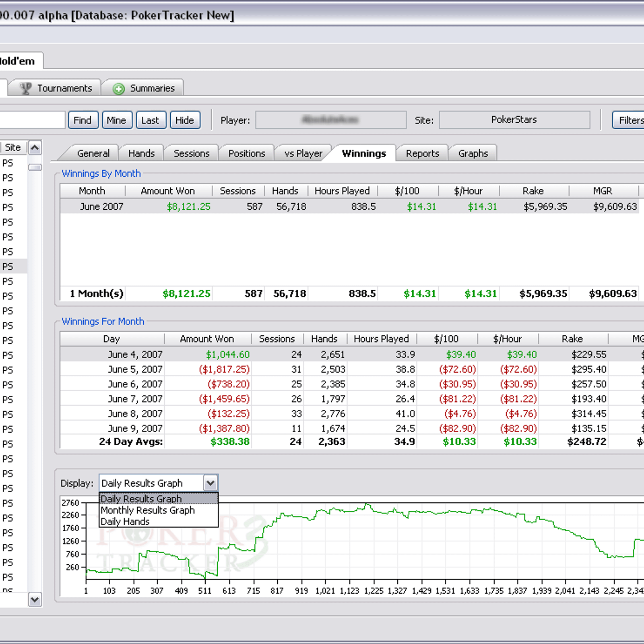The width and height of the screenshot is (644, 644).
Task: Sort monthly table by Month column header
Action: [92, 191]
